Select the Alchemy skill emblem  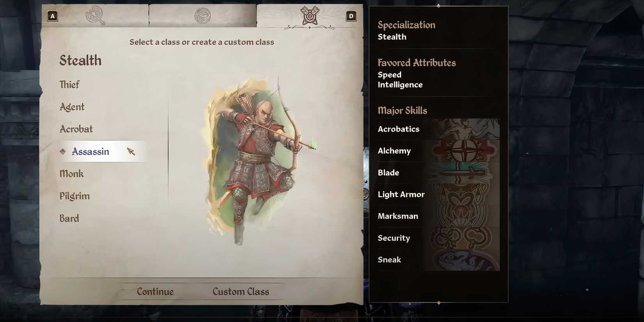pos(464,151)
